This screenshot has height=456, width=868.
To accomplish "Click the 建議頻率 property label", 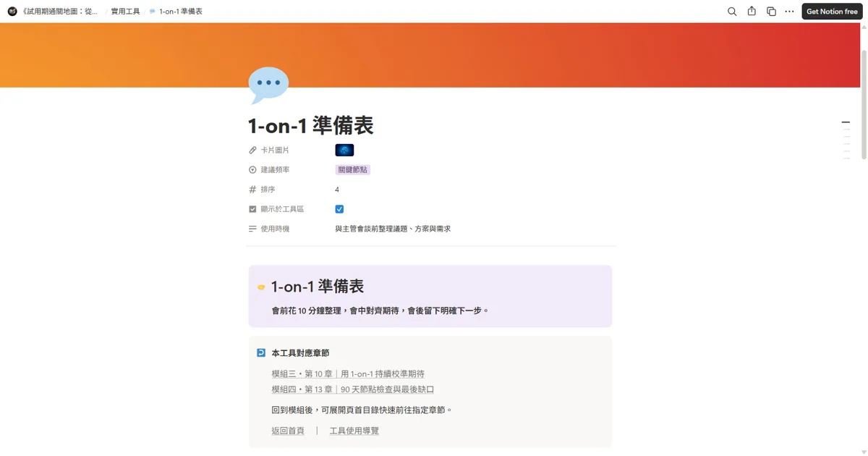I will click(275, 169).
